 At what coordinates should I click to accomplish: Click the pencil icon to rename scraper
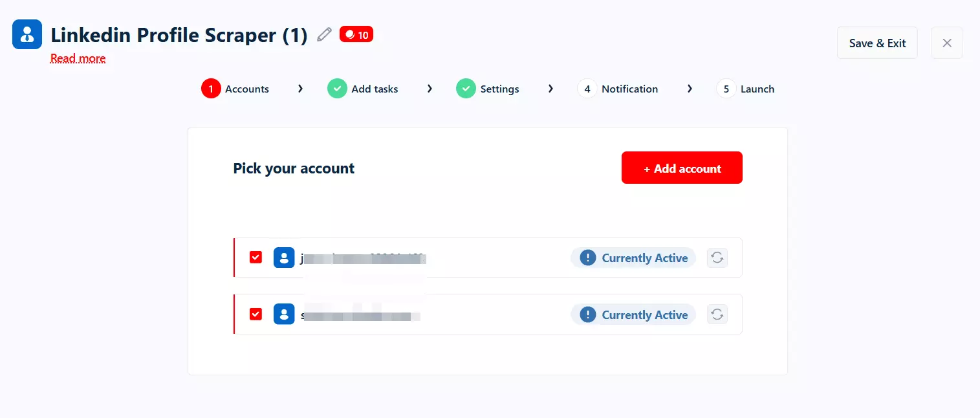pyautogui.click(x=324, y=35)
